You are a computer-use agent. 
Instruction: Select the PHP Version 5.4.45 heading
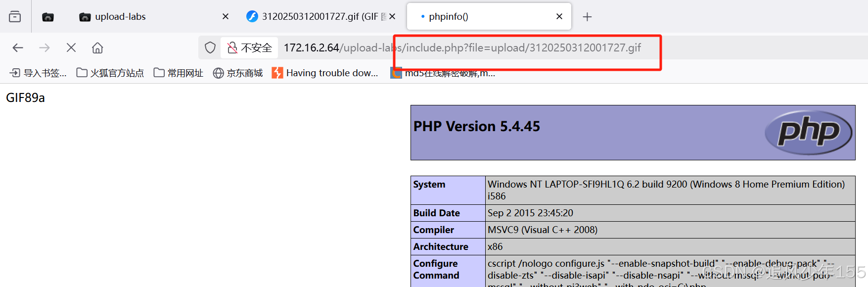coord(477,127)
